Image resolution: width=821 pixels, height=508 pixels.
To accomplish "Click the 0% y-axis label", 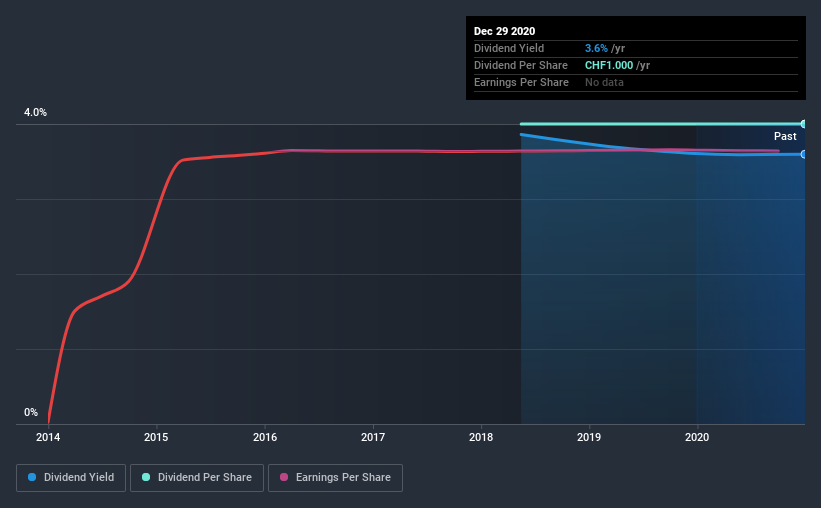I will [x=31, y=413].
